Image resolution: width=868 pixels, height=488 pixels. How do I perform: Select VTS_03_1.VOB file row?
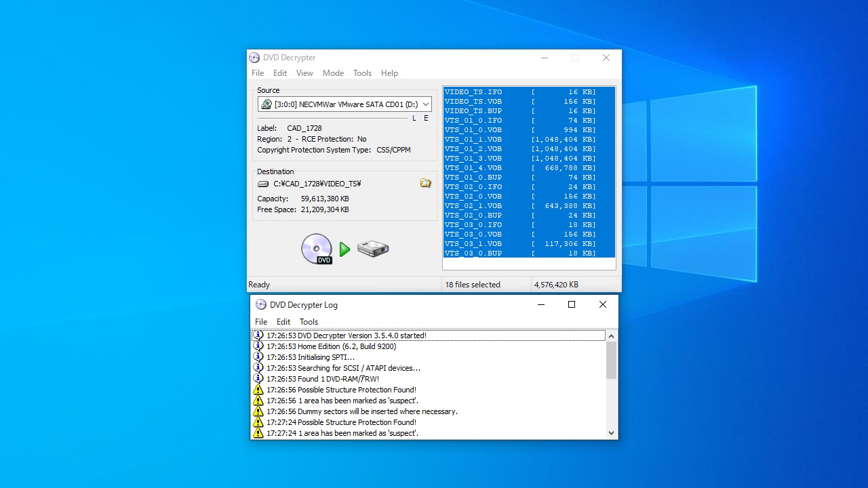[x=529, y=244]
